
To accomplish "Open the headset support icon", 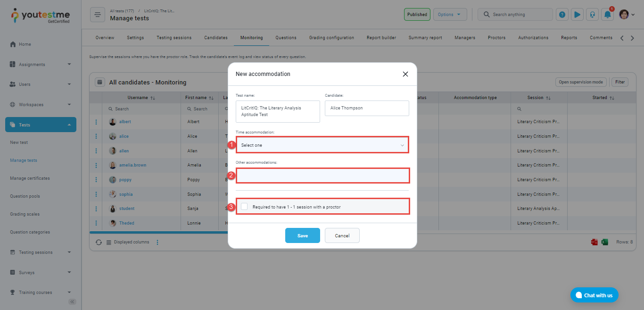I will [x=592, y=15].
